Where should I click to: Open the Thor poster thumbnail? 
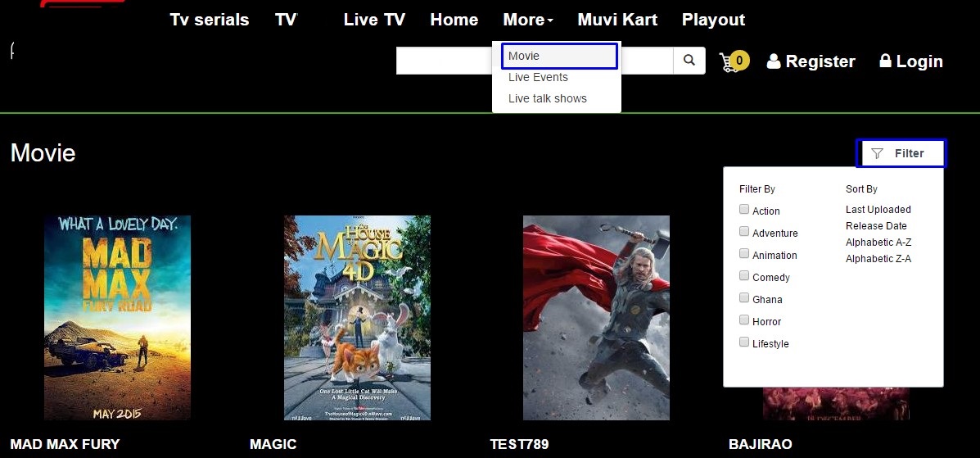pyautogui.click(x=596, y=318)
